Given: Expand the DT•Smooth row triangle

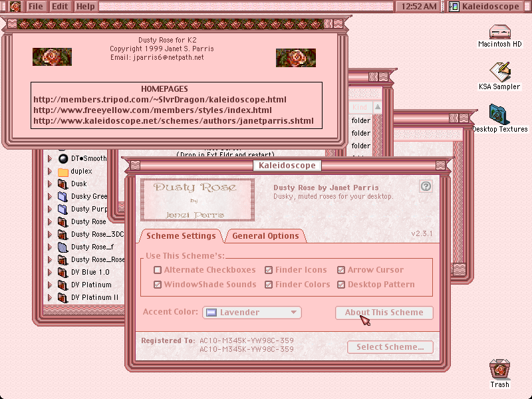Looking at the screenshot, I should pos(50,158).
